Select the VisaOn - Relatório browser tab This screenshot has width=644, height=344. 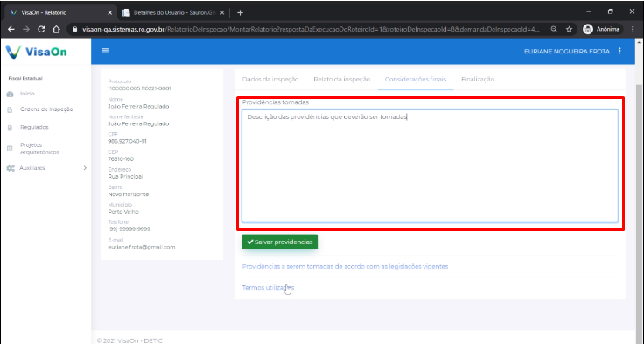(x=60, y=13)
